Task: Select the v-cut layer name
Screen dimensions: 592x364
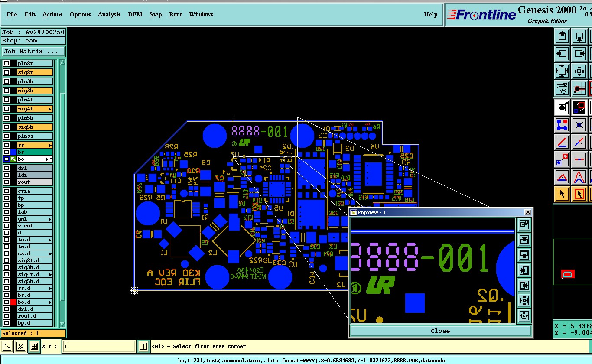Action: tap(35, 226)
